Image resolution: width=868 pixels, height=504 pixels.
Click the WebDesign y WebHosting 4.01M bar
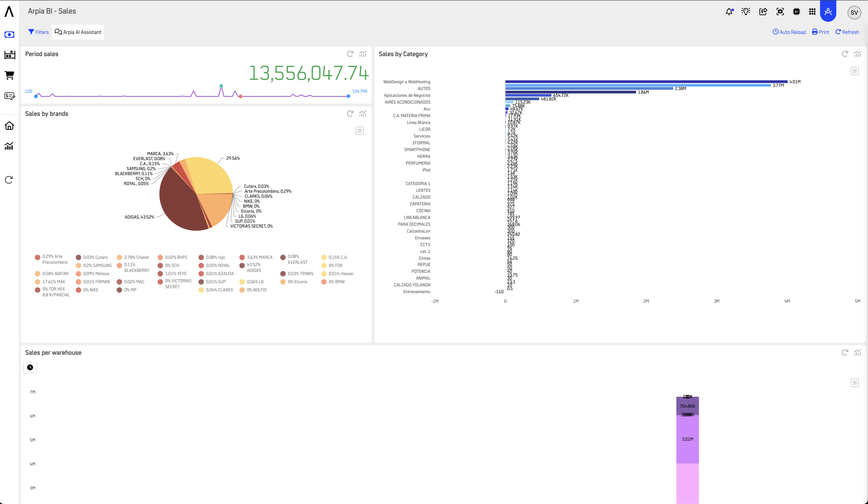click(x=646, y=82)
